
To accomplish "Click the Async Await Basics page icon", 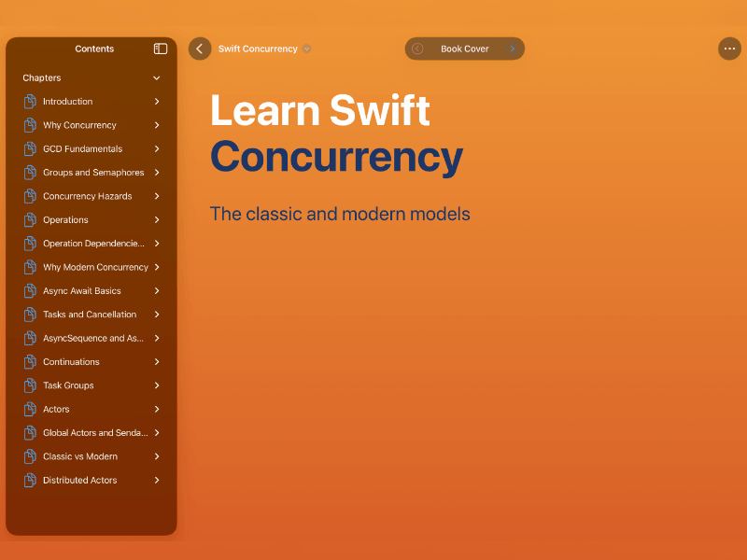I will point(30,290).
